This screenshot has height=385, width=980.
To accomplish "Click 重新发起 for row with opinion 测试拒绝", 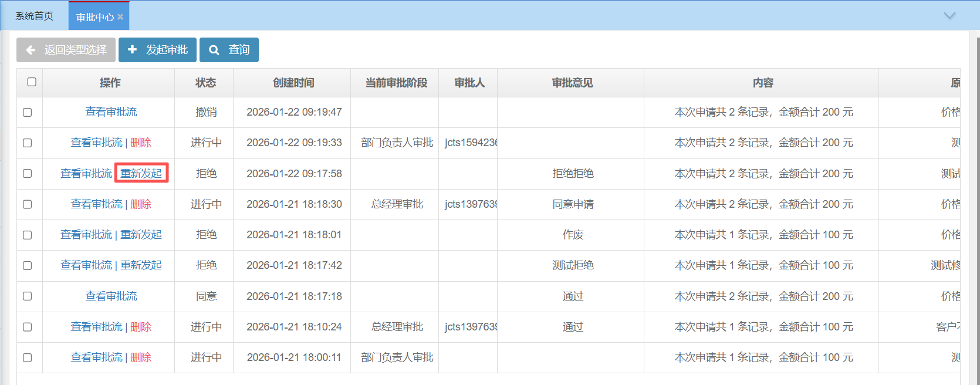I will [x=141, y=265].
